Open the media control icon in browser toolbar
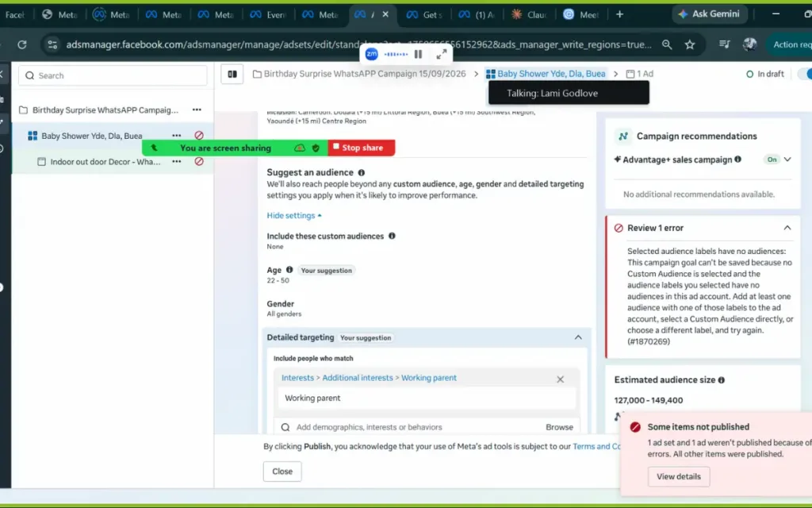The width and height of the screenshot is (812, 508). (725, 44)
